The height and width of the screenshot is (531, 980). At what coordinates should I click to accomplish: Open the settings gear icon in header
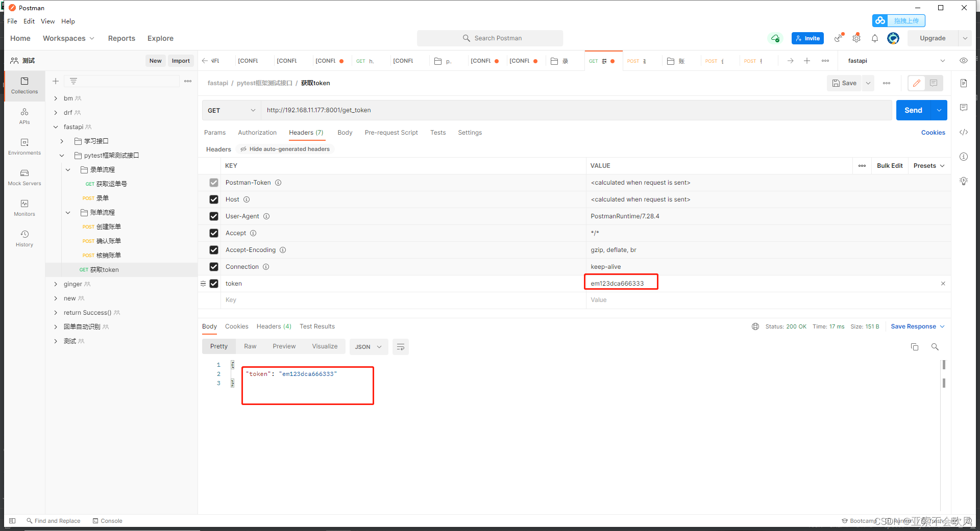coord(856,38)
